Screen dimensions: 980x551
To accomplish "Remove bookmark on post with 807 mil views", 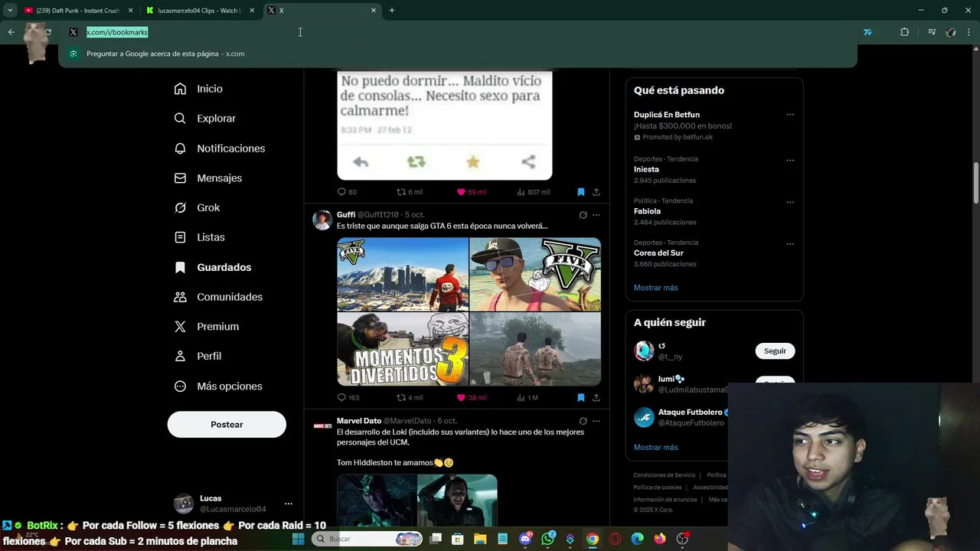I will tap(580, 192).
